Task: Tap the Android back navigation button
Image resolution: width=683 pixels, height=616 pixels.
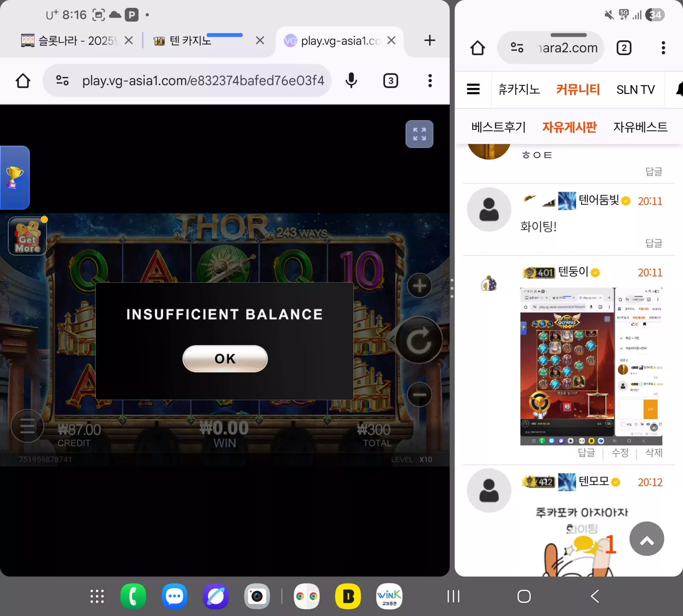Action: [595, 596]
